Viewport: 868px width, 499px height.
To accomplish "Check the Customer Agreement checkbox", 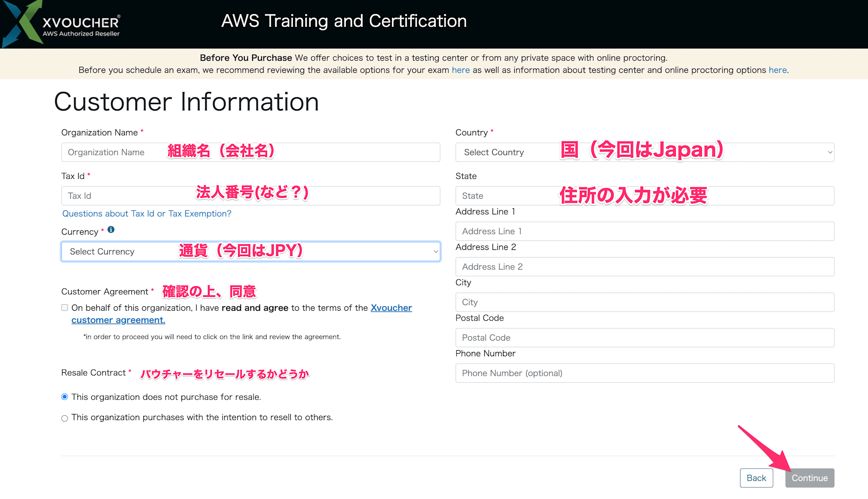I will click(65, 308).
